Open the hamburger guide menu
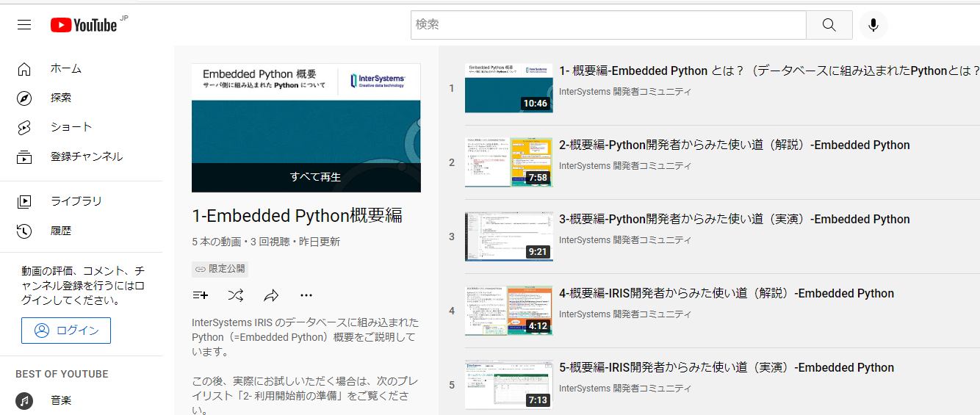The height and width of the screenshot is (415, 980). [24, 25]
